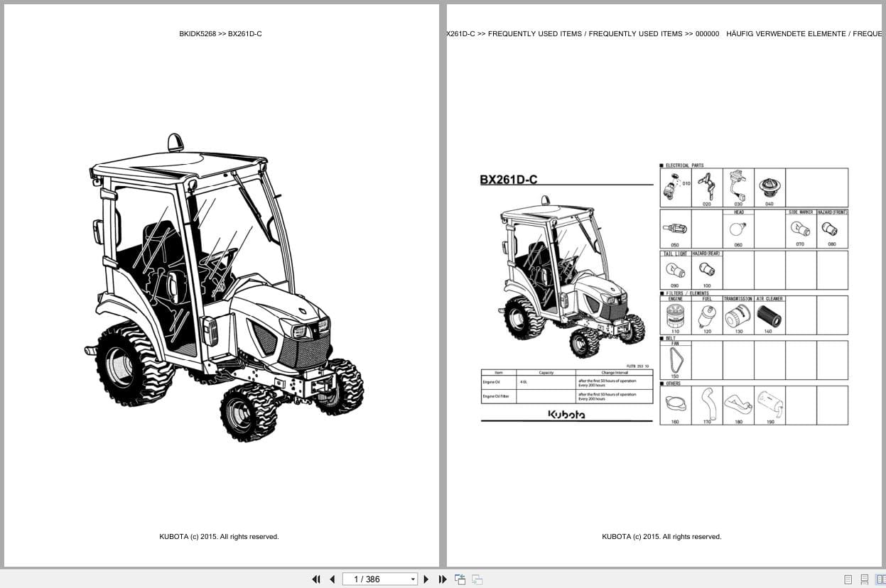Click the ELECTRICAL PARTS section heading
This screenshot has width=886, height=588.
tap(684, 165)
